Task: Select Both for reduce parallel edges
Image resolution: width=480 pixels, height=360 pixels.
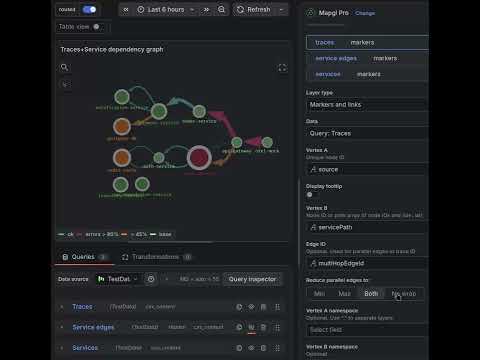Action: pos(371,294)
